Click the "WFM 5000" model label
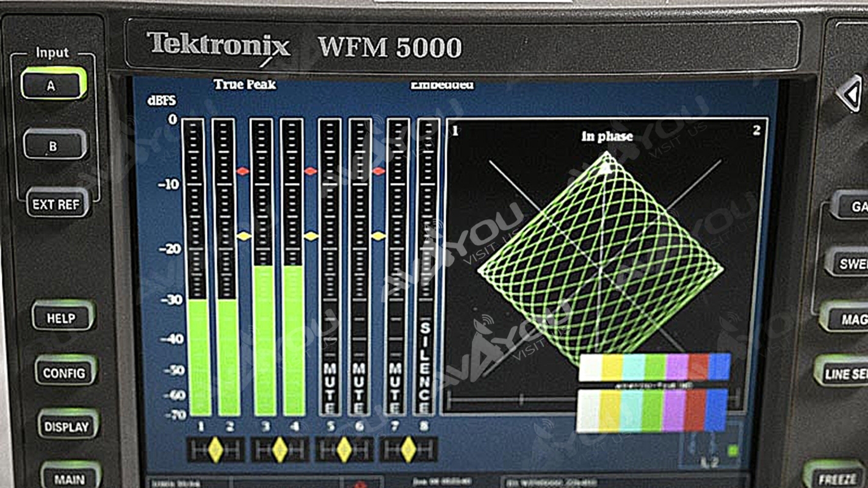This screenshot has width=868, height=488. pos(390,48)
